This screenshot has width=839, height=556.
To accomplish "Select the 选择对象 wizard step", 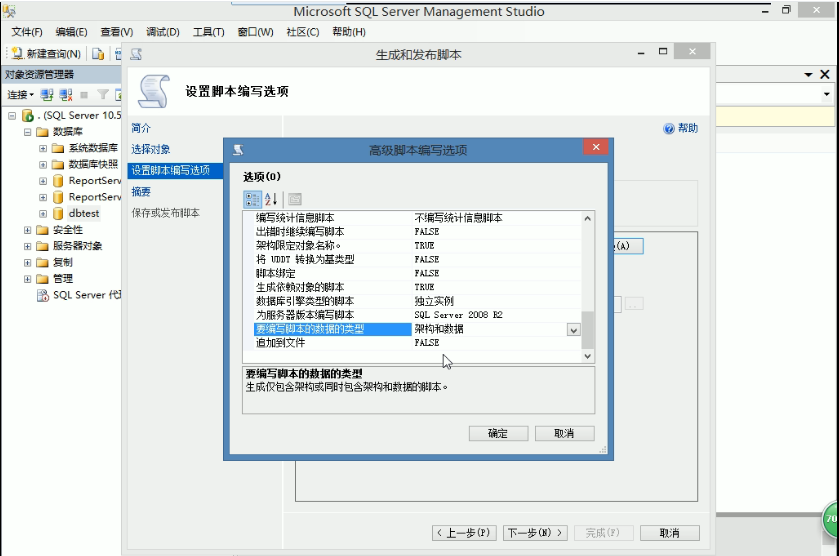I will pos(151,149).
